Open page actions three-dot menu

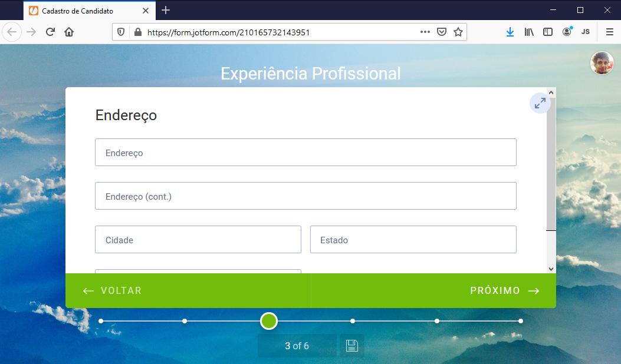[425, 32]
